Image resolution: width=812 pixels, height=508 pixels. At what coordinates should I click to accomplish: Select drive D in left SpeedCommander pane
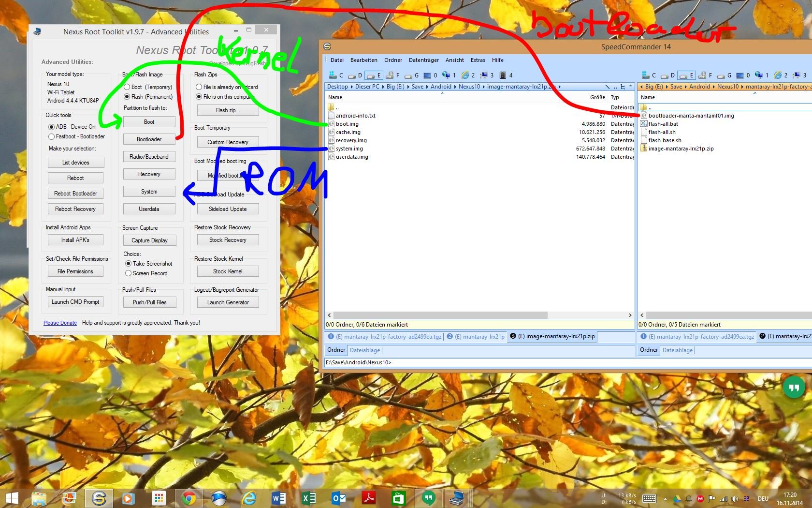(x=355, y=75)
